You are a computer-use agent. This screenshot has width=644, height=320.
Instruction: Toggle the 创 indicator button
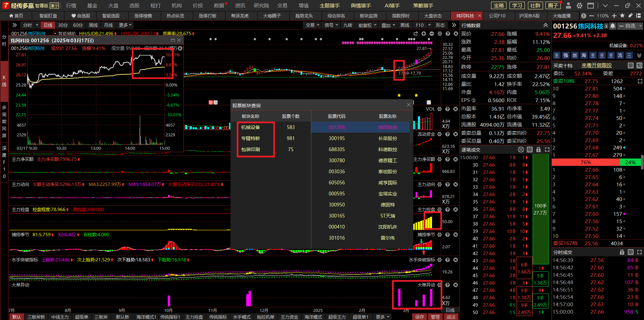tap(575, 55)
